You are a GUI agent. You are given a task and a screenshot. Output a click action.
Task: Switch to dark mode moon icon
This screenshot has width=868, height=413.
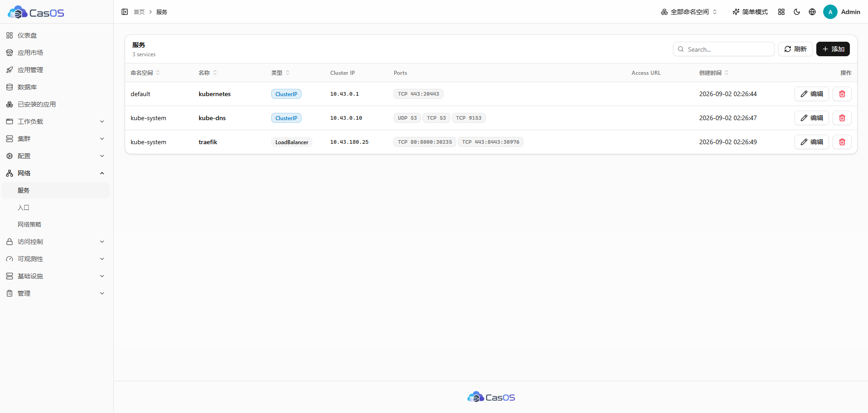click(797, 12)
